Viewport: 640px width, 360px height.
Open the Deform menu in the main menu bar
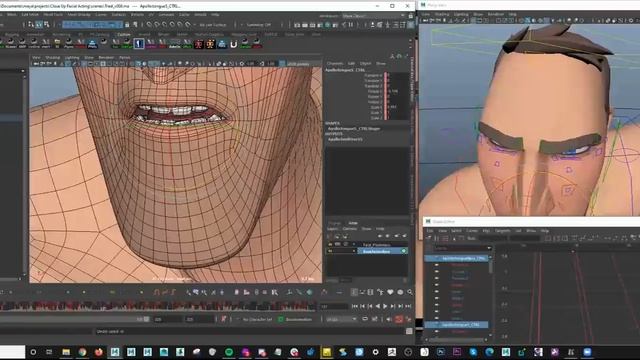[x=137, y=15]
